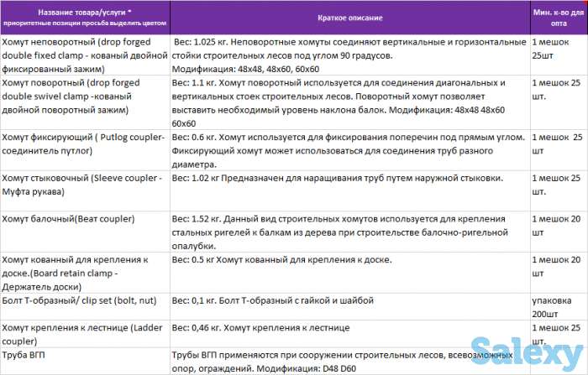The width and height of the screenshot is (588, 375).
Task: Select the 'Хомут стыковочный' Sleeve coupler cell
Action: 84,185
